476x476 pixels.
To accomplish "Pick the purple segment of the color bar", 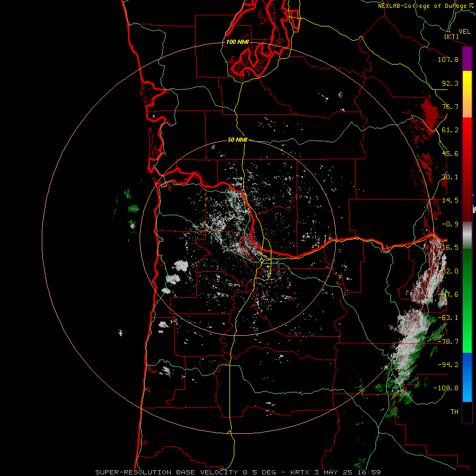I will click(x=467, y=59).
